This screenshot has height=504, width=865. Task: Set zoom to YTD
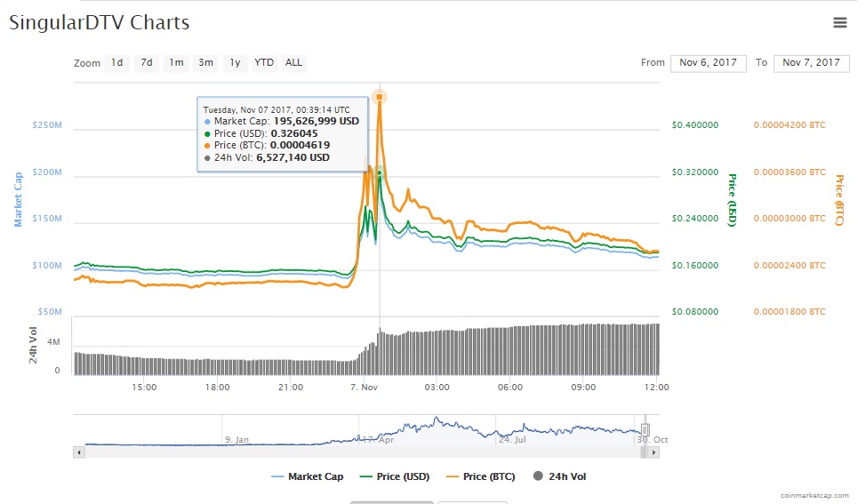tap(264, 63)
